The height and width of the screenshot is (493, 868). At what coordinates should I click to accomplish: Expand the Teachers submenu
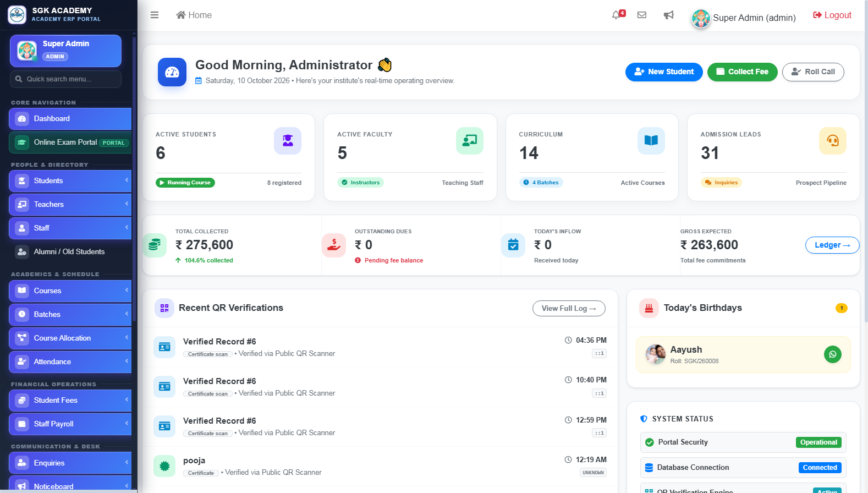tap(70, 204)
